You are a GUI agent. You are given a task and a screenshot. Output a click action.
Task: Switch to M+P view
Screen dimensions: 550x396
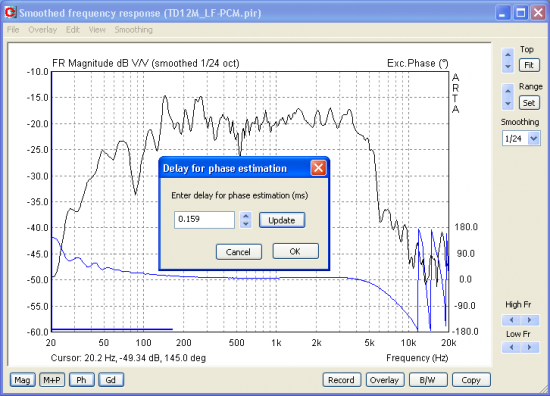52,380
